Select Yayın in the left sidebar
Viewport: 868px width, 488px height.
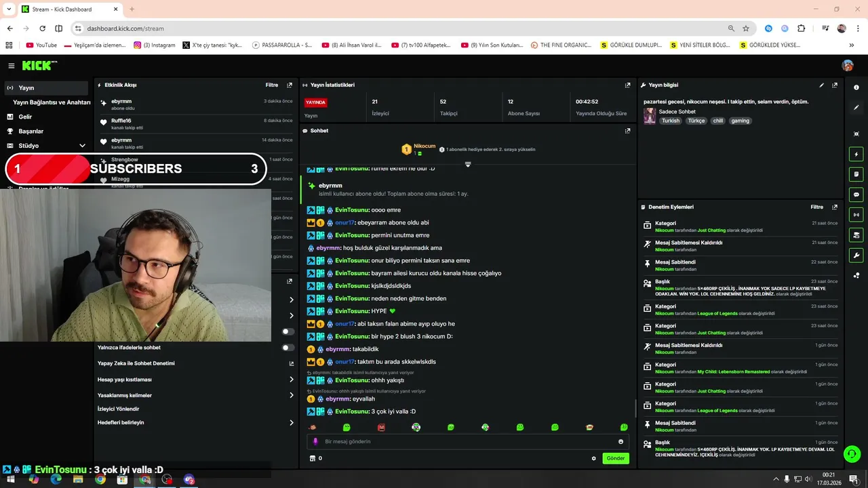46,88
